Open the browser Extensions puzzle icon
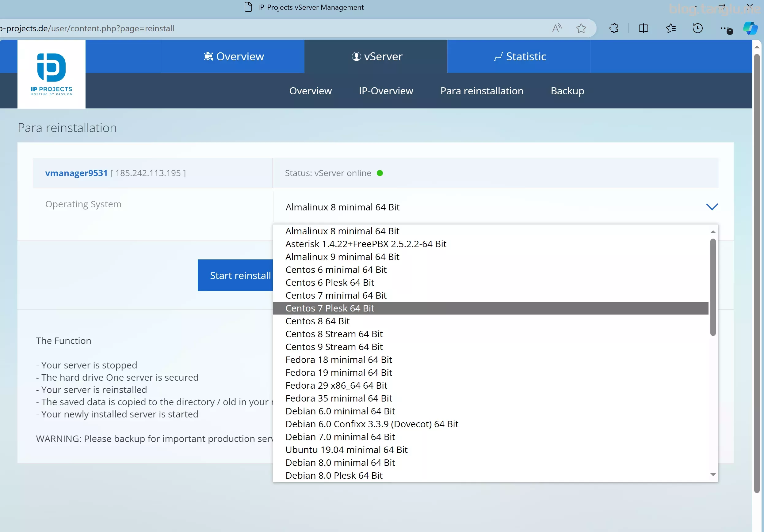The image size is (764, 532). (x=614, y=28)
